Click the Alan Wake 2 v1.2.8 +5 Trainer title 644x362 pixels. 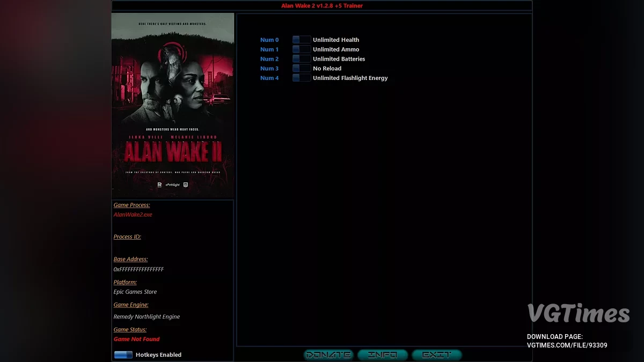[322, 6]
